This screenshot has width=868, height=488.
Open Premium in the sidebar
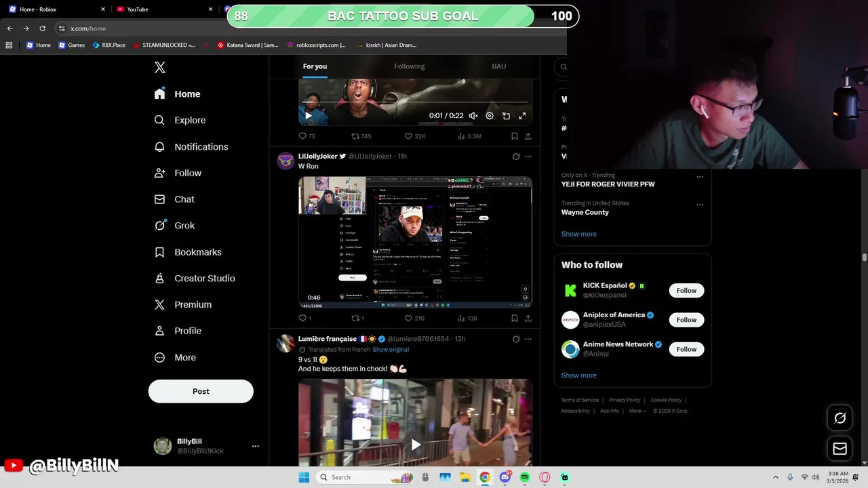[184, 304]
